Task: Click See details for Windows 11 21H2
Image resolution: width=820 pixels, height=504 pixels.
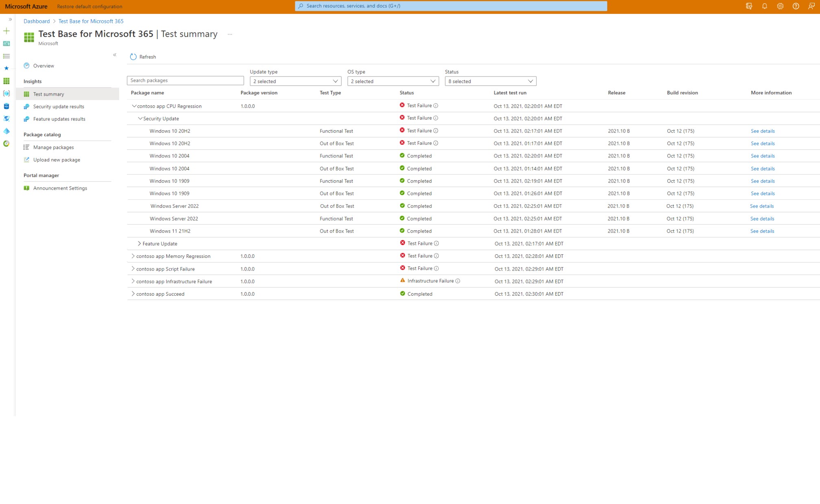Action: pos(762,231)
